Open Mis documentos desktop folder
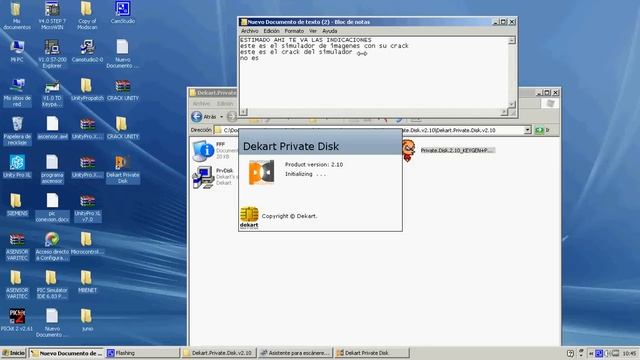This screenshot has height=360, width=640. tap(16, 16)
